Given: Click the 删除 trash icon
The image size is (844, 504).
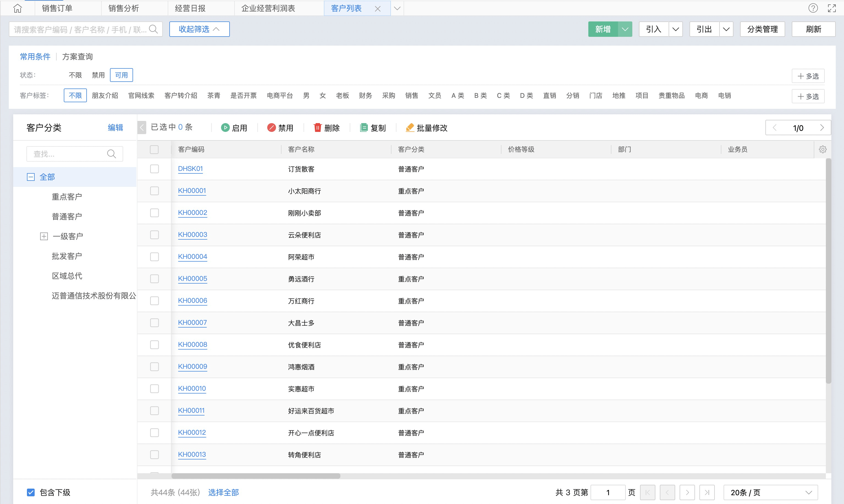Looking at the screenshot, I should [317, 128].
